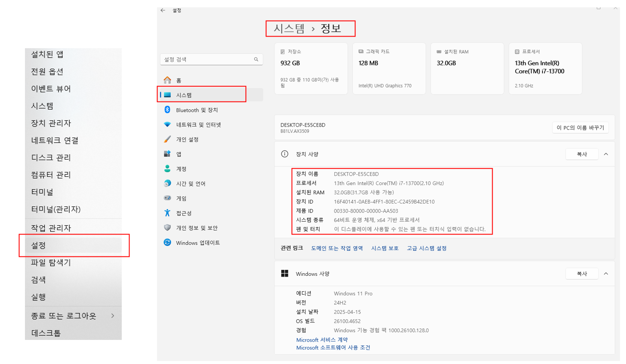Click the Bluetooth icon in the sidebar
Viewport: 626px width, 364px height.
pyautogui.click(x=167, y=110)
